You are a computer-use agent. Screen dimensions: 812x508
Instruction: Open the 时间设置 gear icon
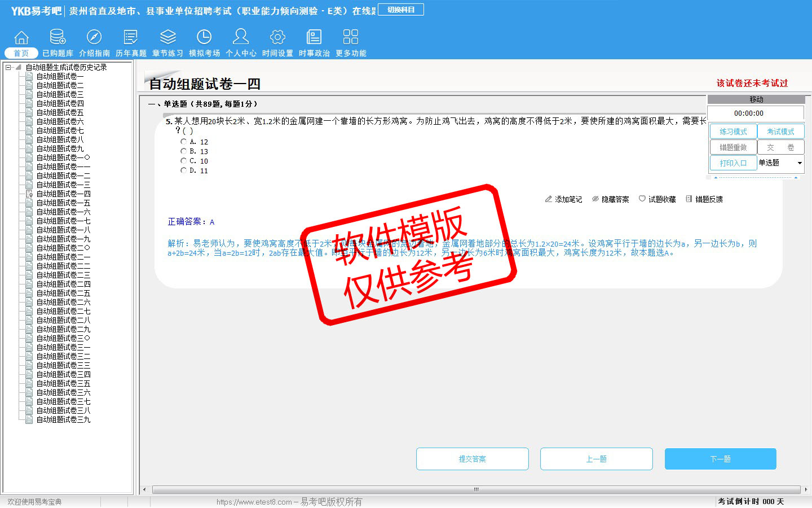(x=277, y=37)
